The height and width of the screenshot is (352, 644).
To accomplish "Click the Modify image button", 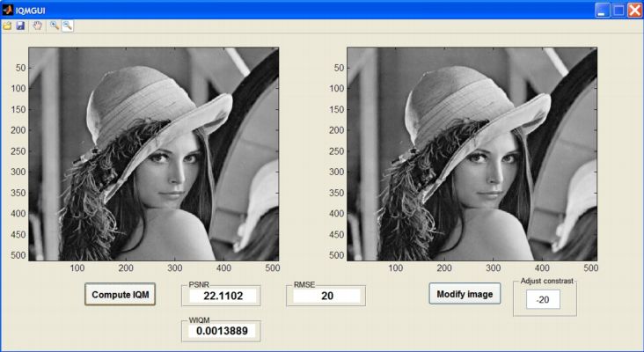I will click(x=465, y=294).
